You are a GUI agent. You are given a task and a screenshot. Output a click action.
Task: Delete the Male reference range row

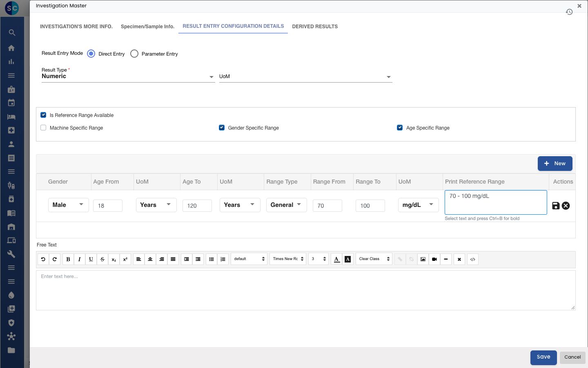pos(566,206)
